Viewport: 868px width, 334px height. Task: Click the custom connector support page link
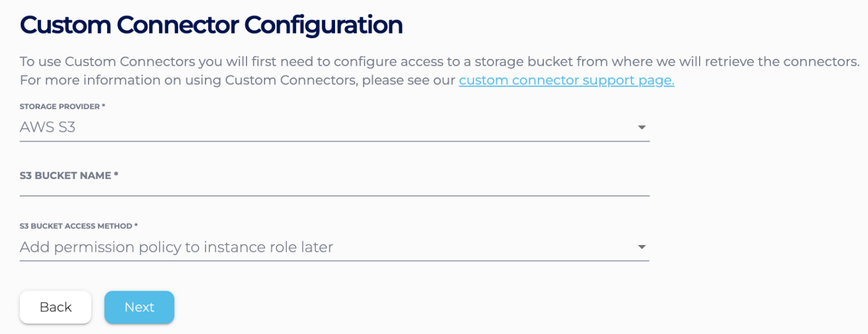click(x=566, y=80)
